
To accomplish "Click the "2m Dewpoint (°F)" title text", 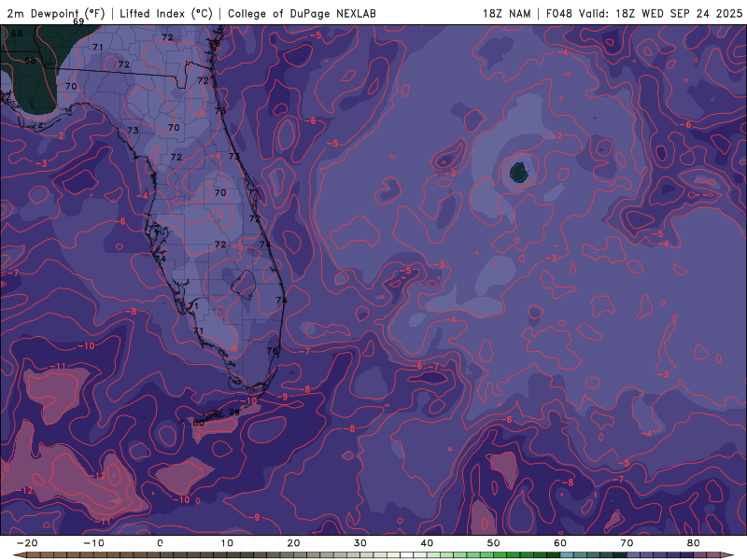I will tap(55, 13).
